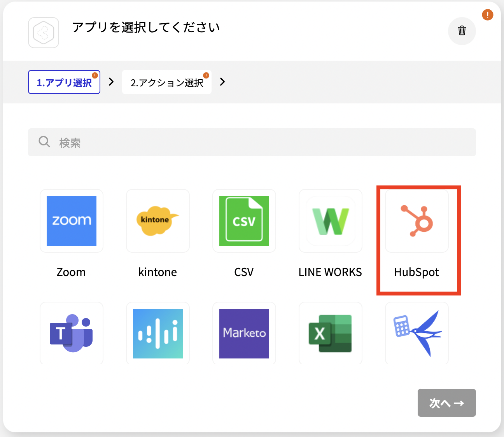This screenshot has height=437, width=504.
Task: Choose the kintone app icon
Action: coord(158,221)
